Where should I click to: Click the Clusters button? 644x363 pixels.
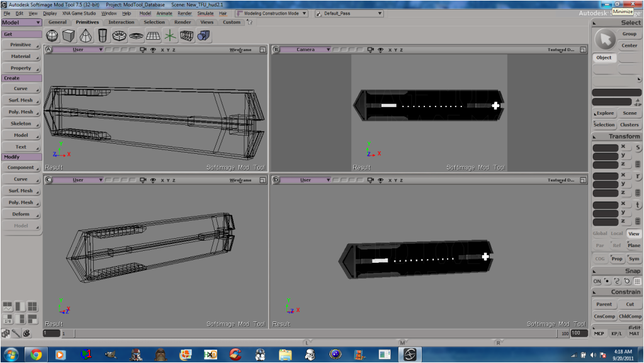point(630,125)
